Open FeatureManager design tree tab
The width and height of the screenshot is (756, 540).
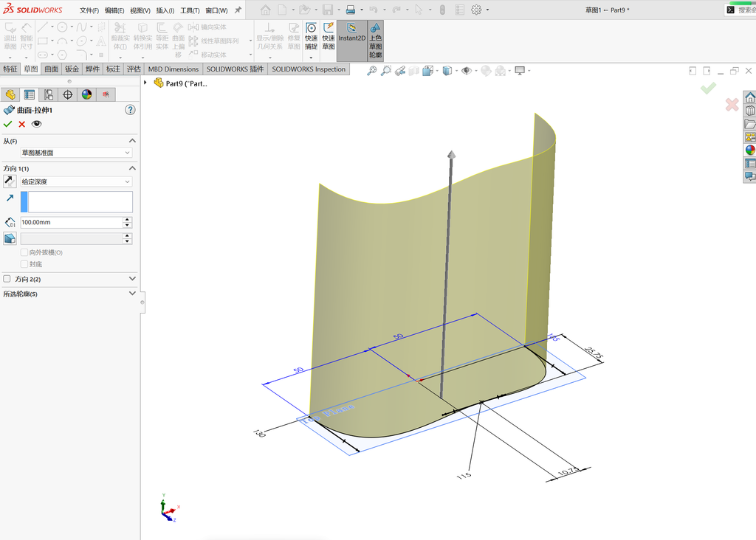10,94
